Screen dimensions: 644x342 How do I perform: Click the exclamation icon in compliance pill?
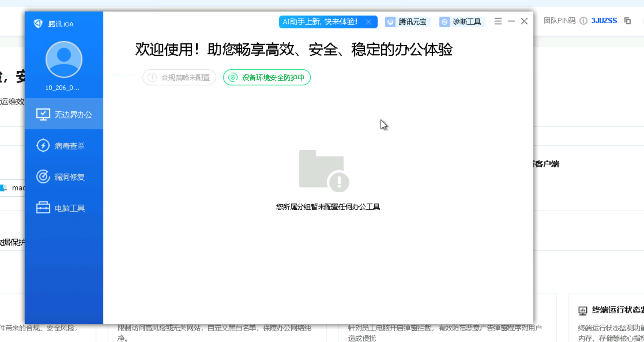click(152, 77)
